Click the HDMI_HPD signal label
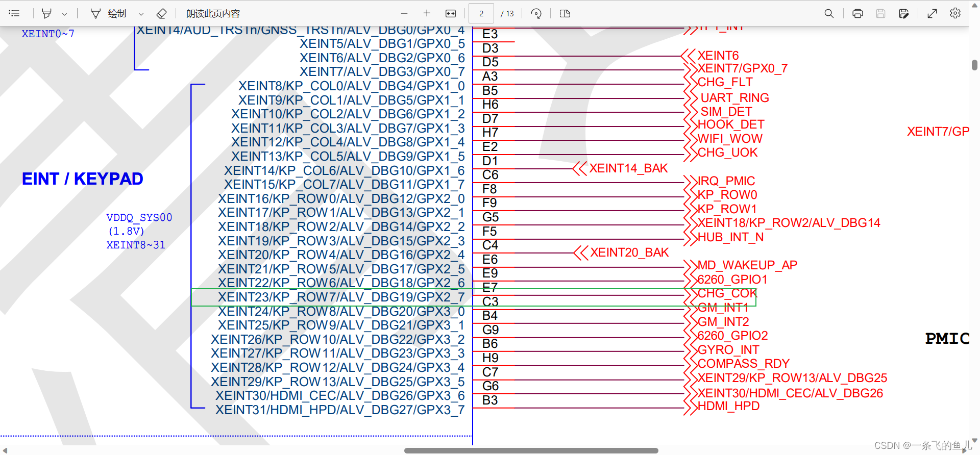This screenshot has height=455, width=980. point(728,406)
